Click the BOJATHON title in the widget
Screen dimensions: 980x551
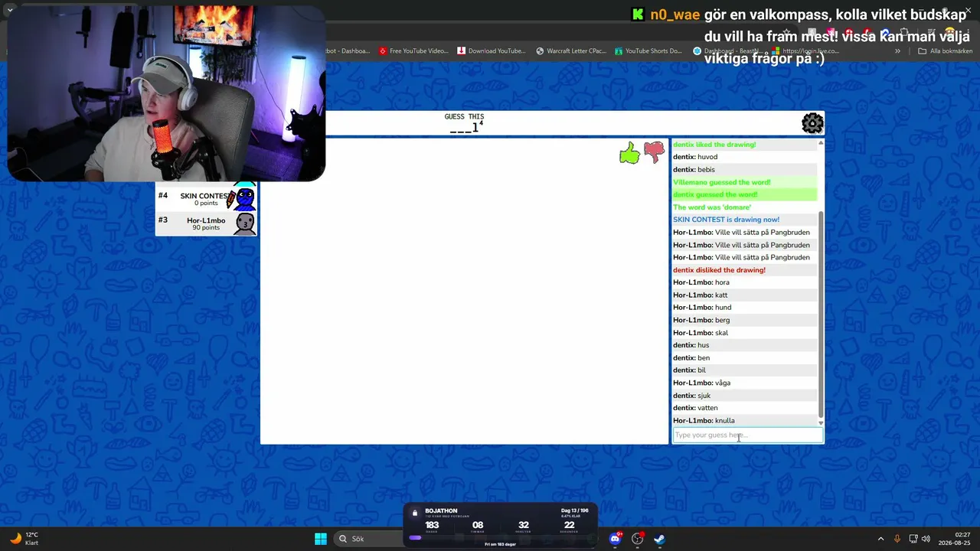(441, 510)
